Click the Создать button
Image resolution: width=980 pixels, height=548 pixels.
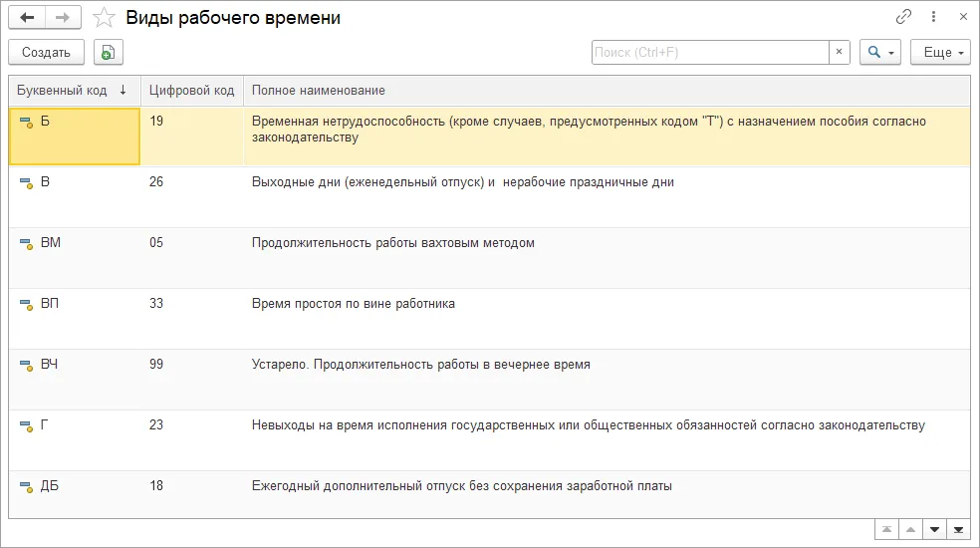(46, 53)
